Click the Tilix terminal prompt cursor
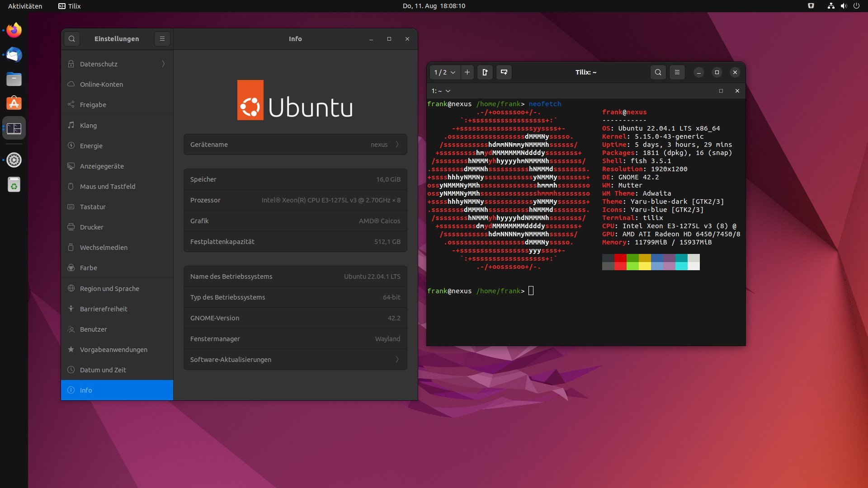The height and width of the screenshot is (488, 868). coord(531,291)
